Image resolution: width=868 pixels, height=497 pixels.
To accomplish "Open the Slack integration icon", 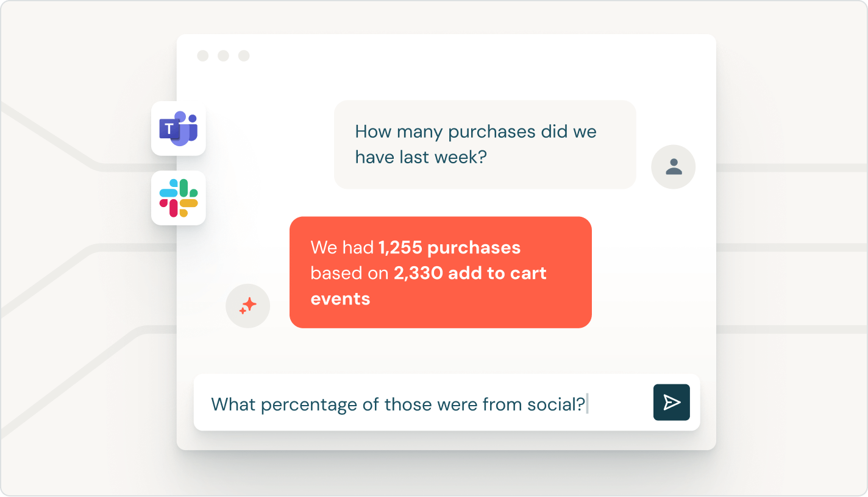I will click(x=179, y=198).
